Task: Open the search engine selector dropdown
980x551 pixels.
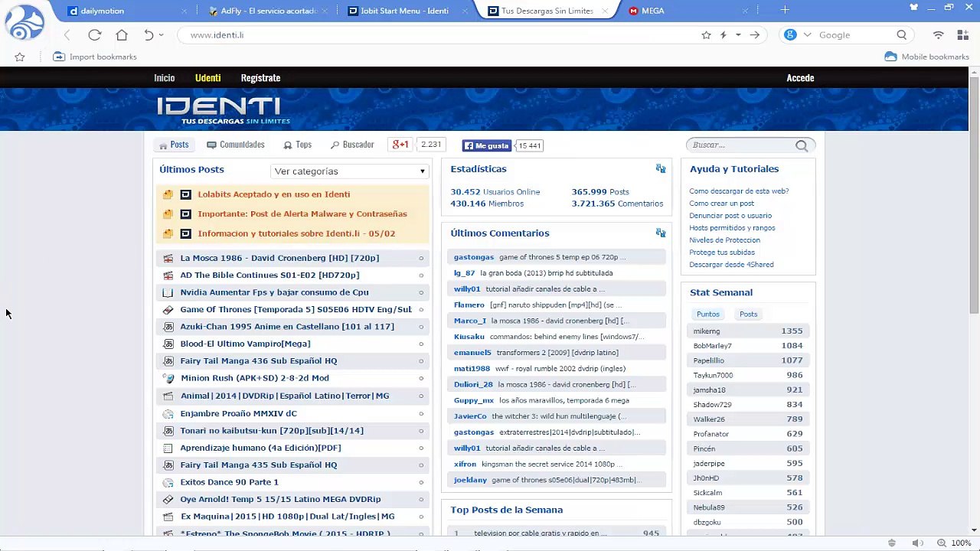Action: pos(807,35)
